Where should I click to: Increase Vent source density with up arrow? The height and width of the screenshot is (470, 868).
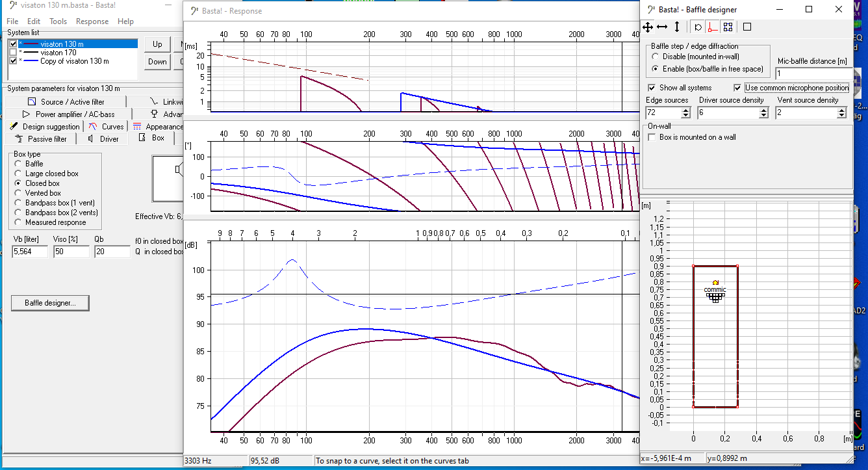tap(841, 110)
